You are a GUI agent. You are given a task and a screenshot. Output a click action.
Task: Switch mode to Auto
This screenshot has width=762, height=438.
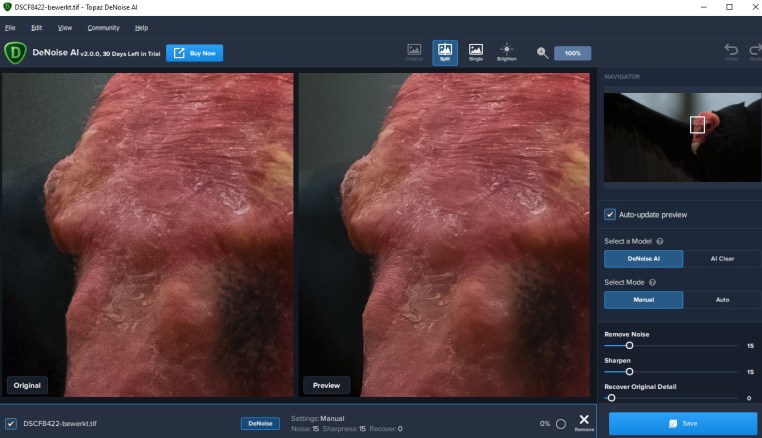(721, 300)
